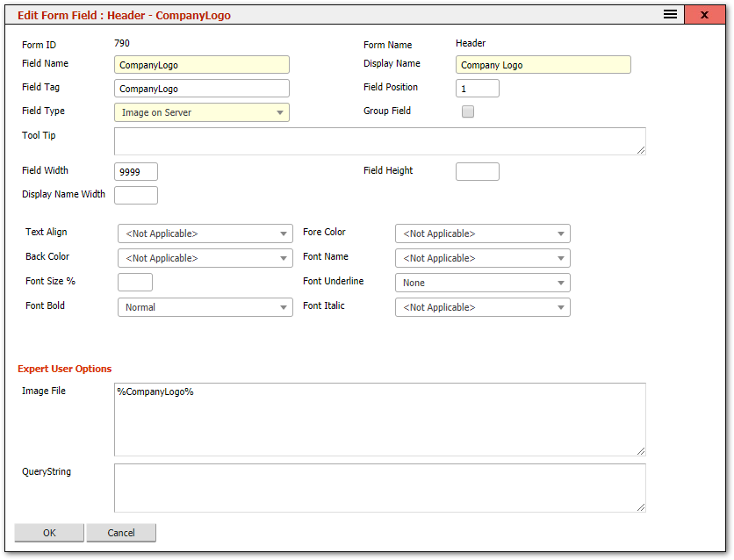This screenshot has height=560, width=734.
Task: Open the Back Color dropdown
Action: coord(205,258)
